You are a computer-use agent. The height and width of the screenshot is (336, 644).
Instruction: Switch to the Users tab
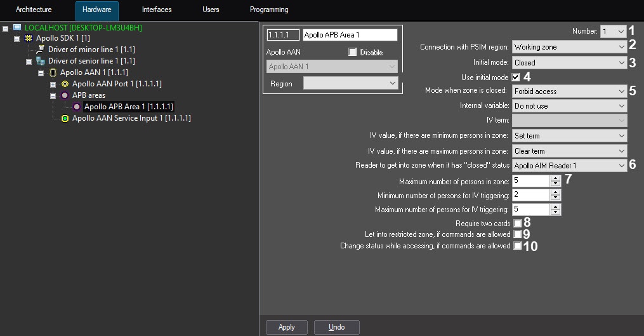(211, 10)
